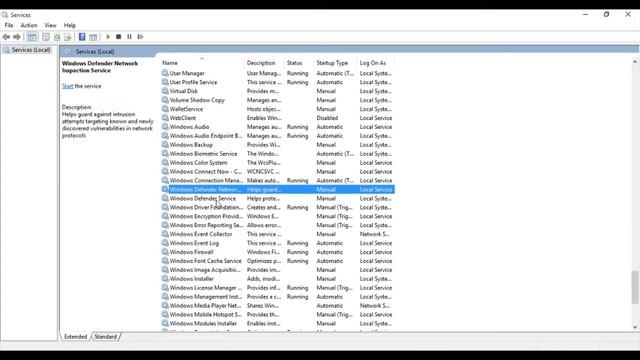Select Windows Management Instrumentation row
The width and height of the screenshot is (640, 360).
278,297
